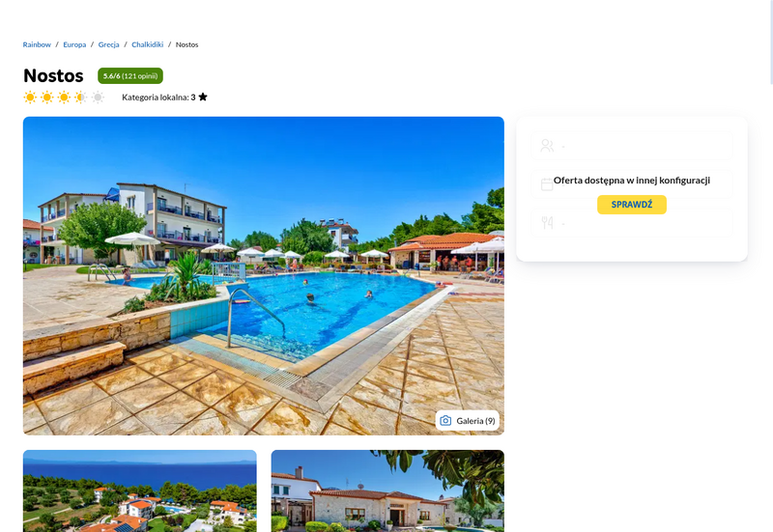Click the SPRAWDŹ button
The image size is (773, 532).
click(x=632, y=205)
